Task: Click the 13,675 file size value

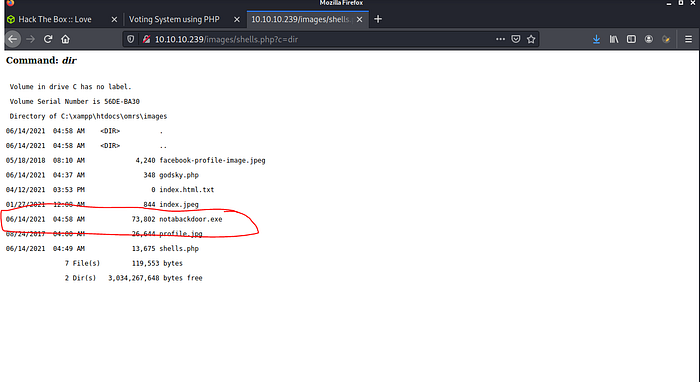Action: click(x=143, y=249)
